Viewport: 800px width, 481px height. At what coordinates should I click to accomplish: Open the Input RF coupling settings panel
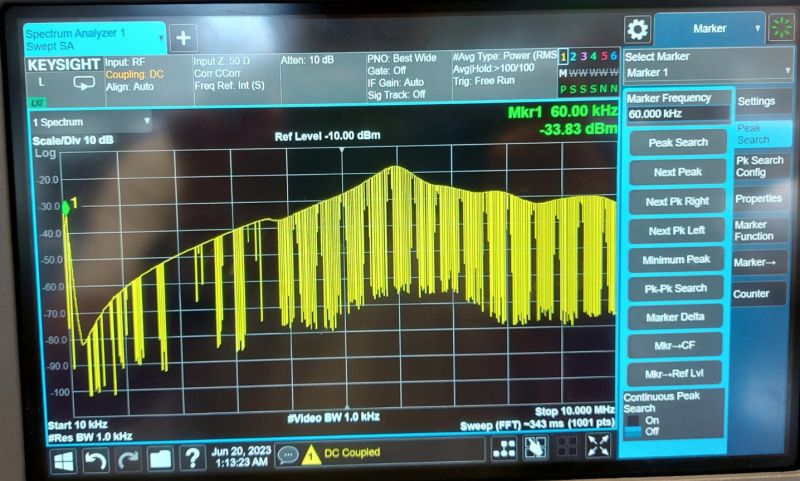148,81
